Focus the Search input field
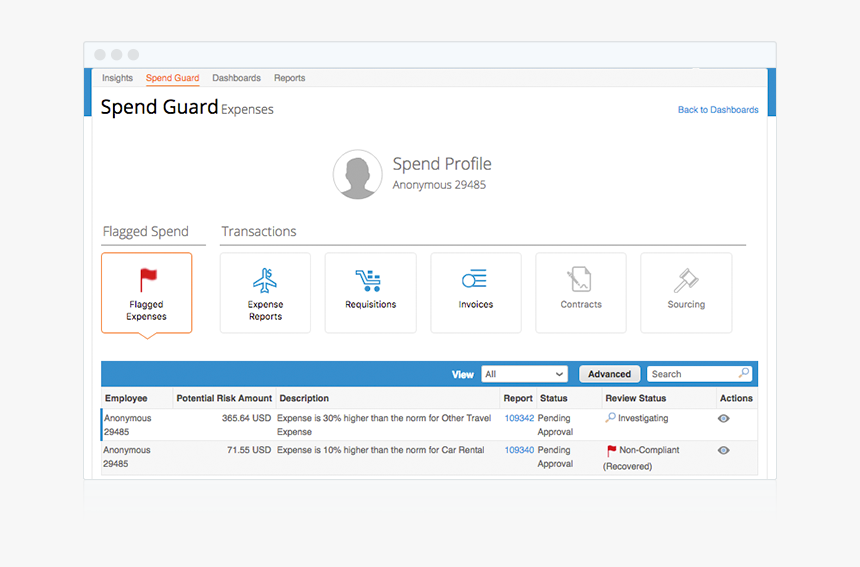Viewport: 860px width, 567px height. click(x=699, y=374)
